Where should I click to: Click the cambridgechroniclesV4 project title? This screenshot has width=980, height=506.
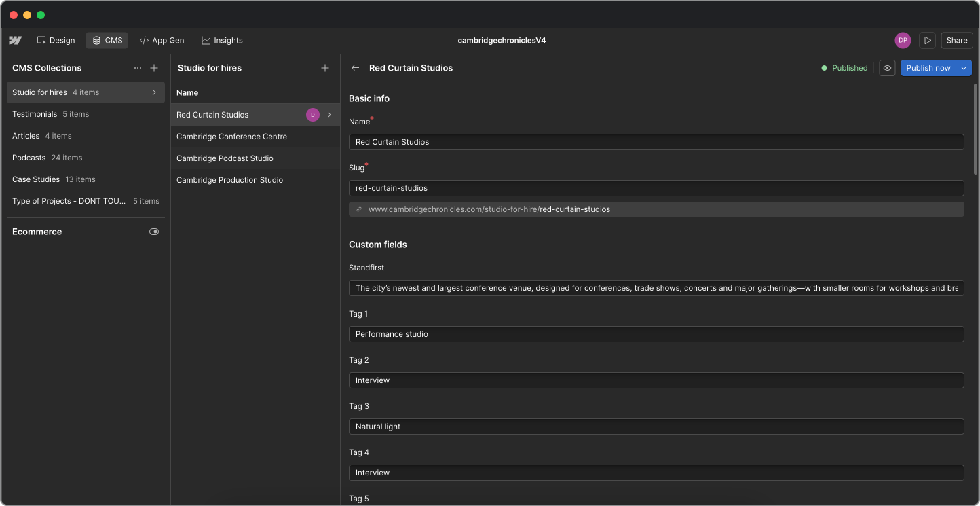[502, 41]
